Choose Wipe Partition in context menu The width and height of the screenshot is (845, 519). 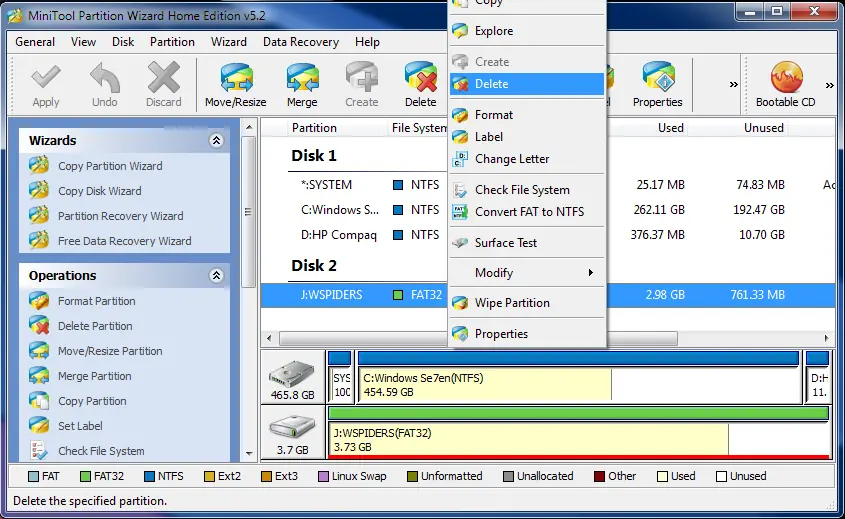pyautogui.click(x=527, y=303)
